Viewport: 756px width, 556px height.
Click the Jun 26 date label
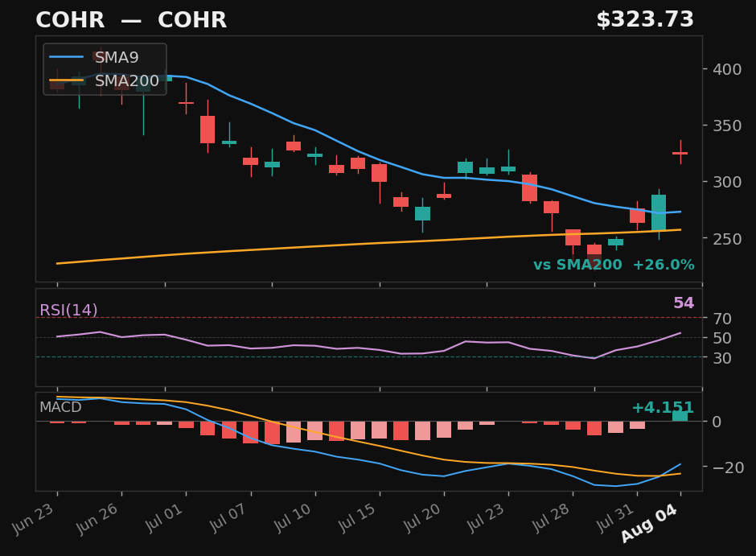(x=98, y=519)
